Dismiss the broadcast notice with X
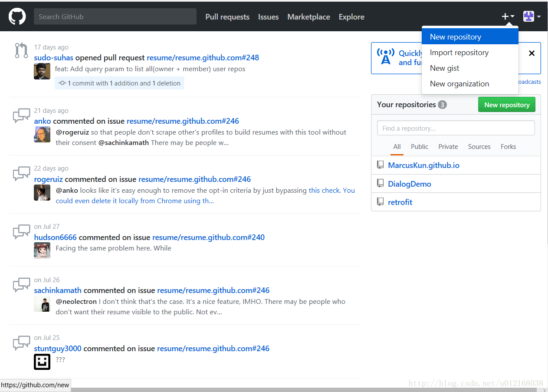The width and height of the screenshot is (548, 392). coord(532,53)
